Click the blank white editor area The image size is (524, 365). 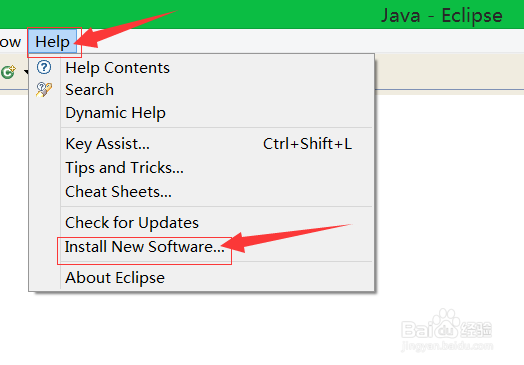pos(448,201)
